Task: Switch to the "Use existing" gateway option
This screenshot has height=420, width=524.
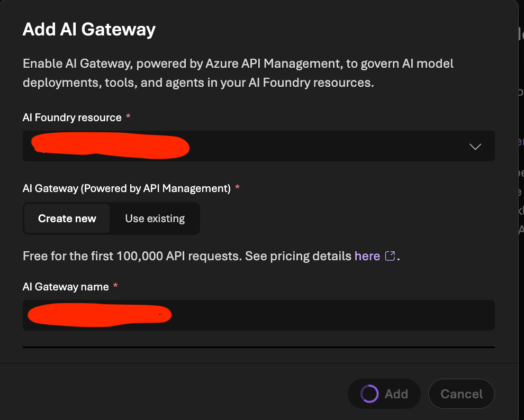Action: pyautogui.click(x=155, y=218)
